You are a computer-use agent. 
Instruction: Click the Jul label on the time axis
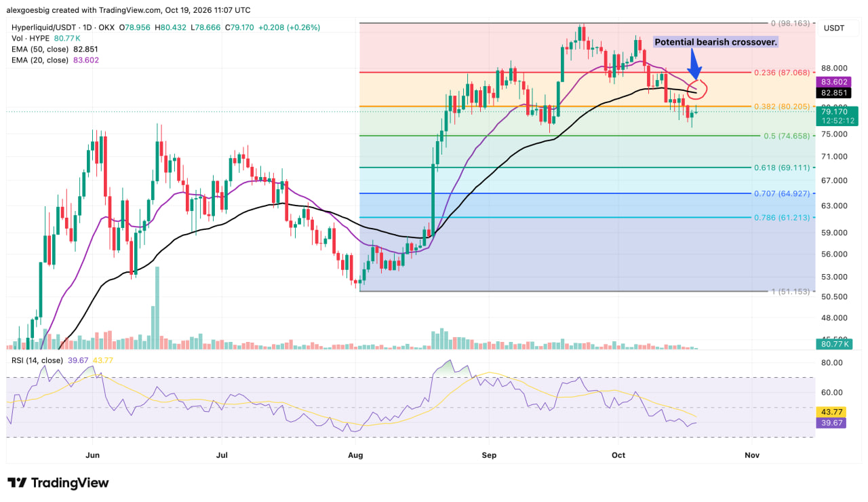click(x=222, y=455)
